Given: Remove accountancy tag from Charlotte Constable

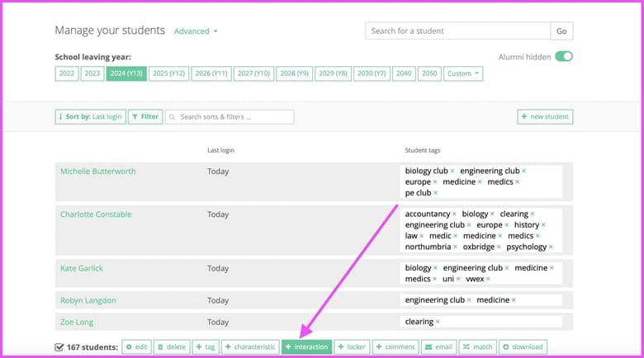Looking at the screenshot, I should [454, 214].
